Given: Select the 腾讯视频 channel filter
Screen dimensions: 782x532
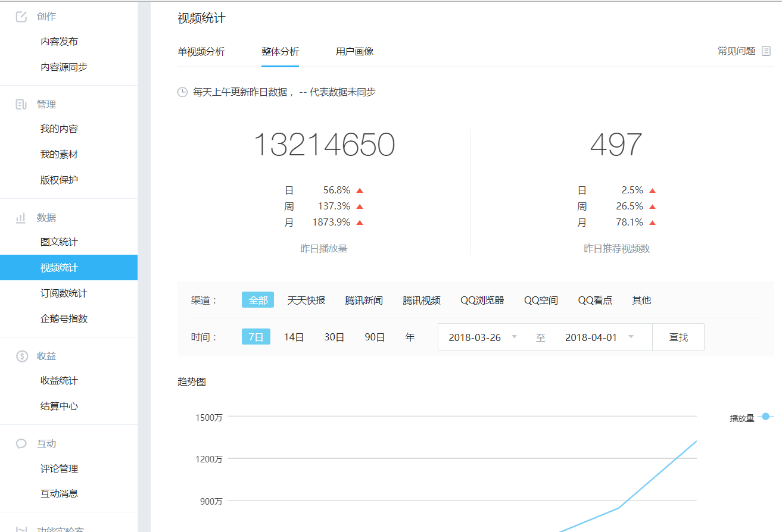Looking at the screenshot, I should pos(422,301).
